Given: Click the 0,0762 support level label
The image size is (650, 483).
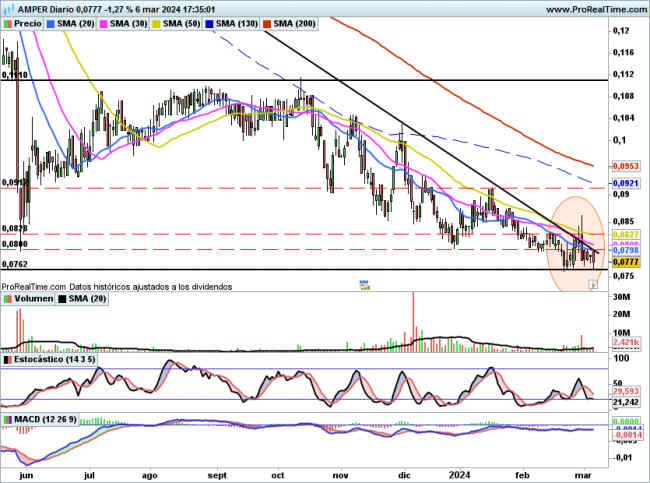Looking at the screenshot, I should click(x=15, y=264).
